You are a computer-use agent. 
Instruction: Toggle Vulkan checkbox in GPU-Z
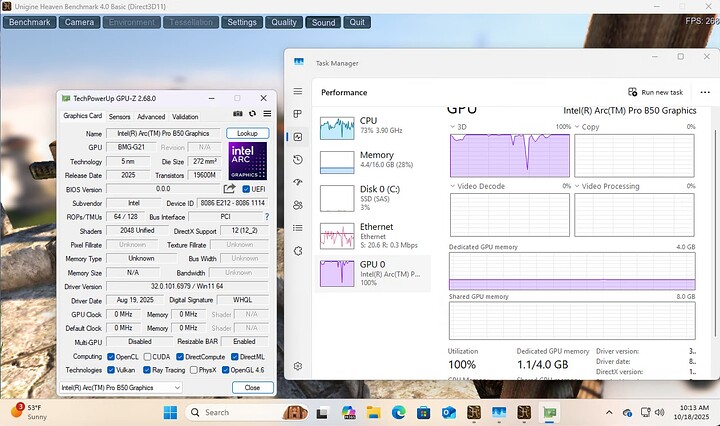coord(111,370)
